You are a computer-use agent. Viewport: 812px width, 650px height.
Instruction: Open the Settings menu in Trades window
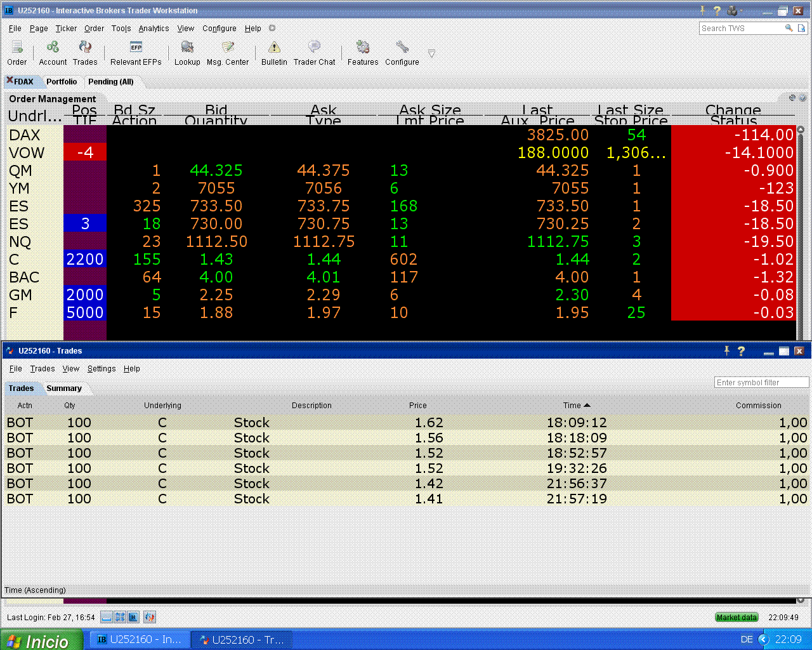(101, 369)
